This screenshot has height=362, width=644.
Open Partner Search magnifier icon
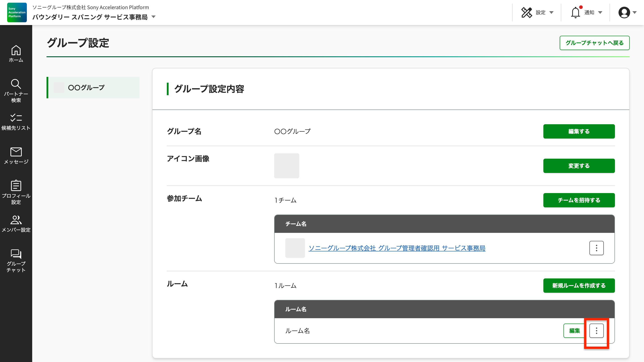click(x=16, y=84)
